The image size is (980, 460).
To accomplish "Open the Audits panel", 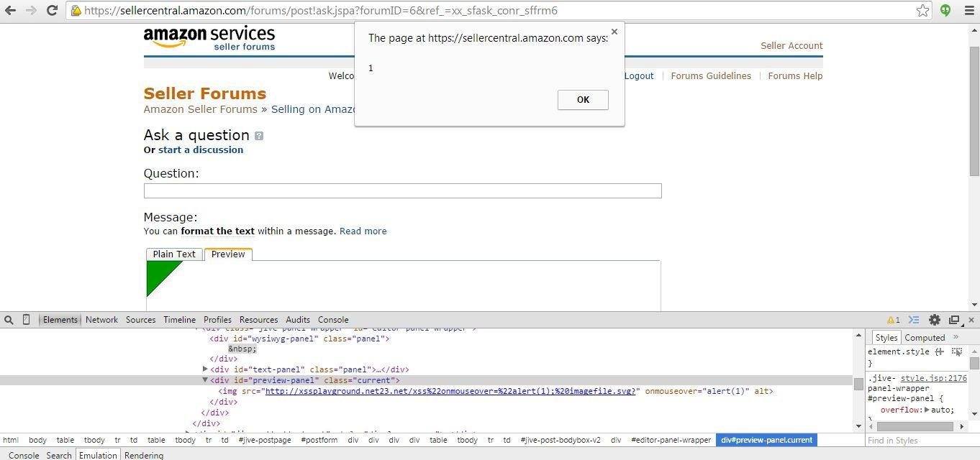I will (x=298, y=320).
